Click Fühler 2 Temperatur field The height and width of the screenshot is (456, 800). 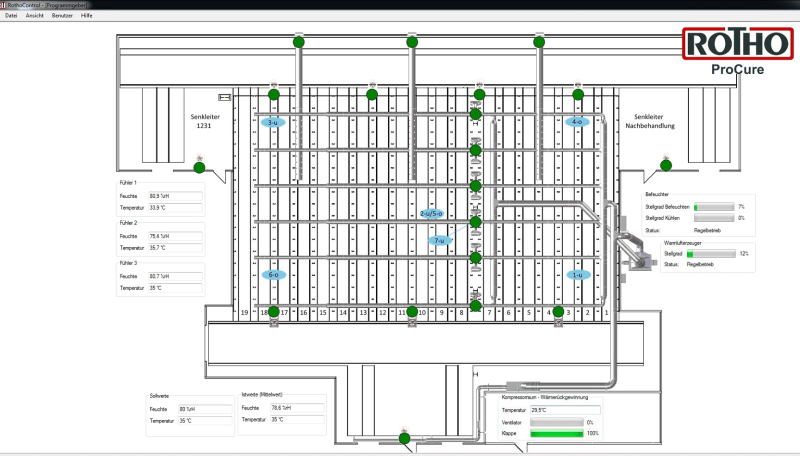(x=175, y=248)
